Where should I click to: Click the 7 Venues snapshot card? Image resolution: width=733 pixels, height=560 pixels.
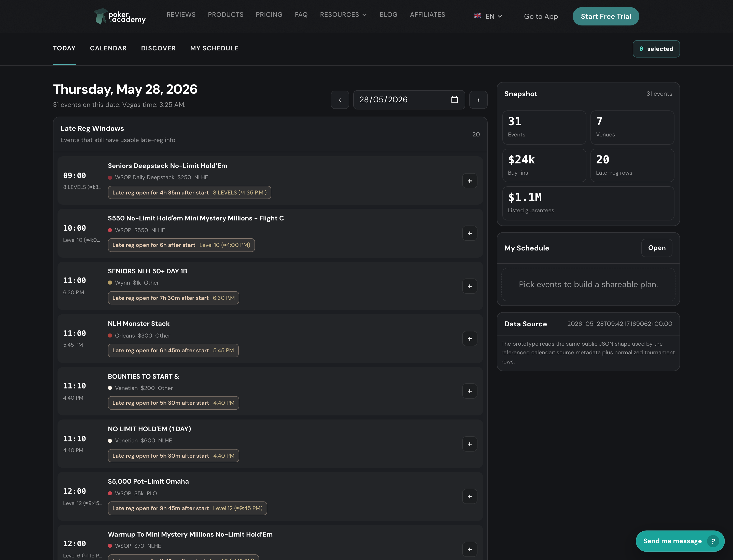pos(632,127)
